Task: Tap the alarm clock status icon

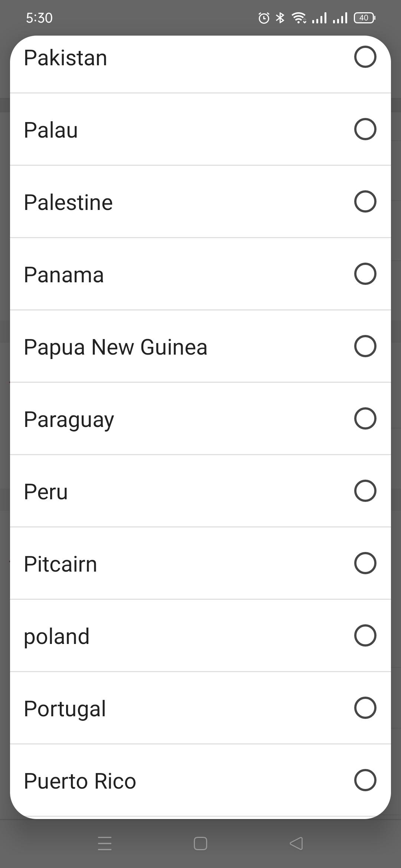Action: pos(264,18)
